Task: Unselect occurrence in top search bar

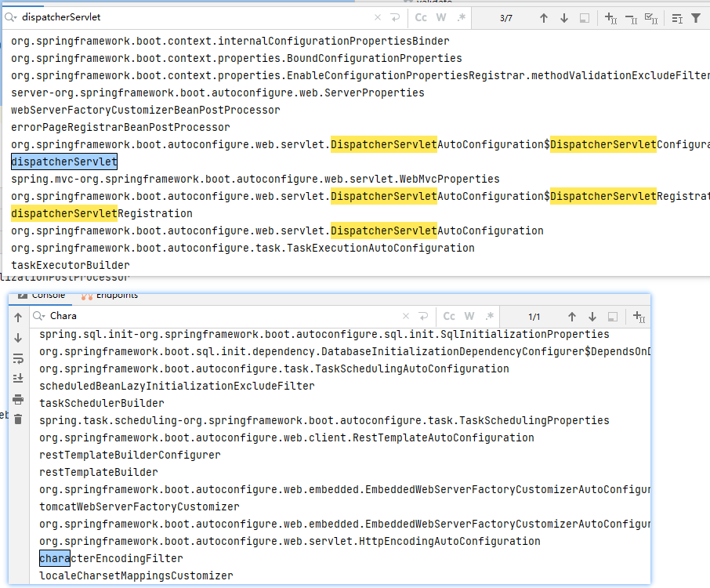Action: click(x=631, y=18)
